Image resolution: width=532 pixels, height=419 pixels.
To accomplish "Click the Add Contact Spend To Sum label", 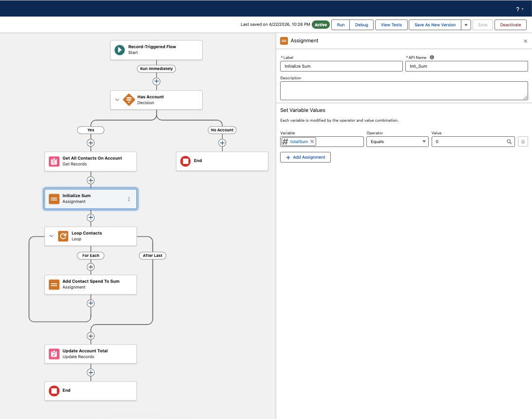I will click(x=91, y=281).
